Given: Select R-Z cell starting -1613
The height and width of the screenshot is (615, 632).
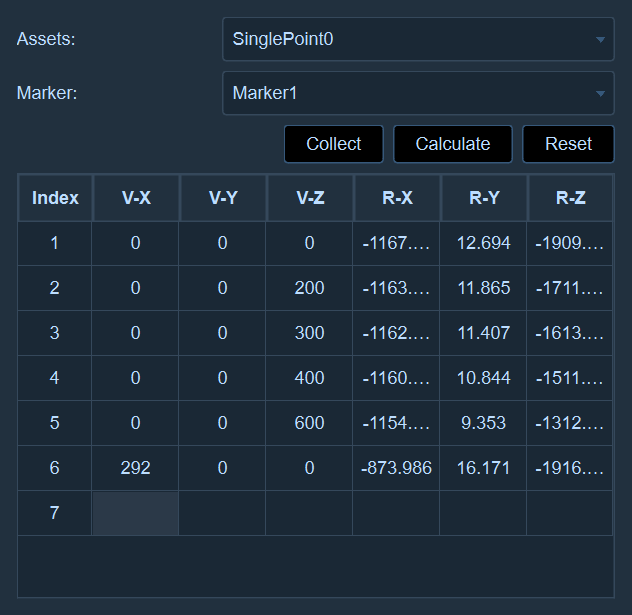Looking at the screenshot, I should [570, 333].
